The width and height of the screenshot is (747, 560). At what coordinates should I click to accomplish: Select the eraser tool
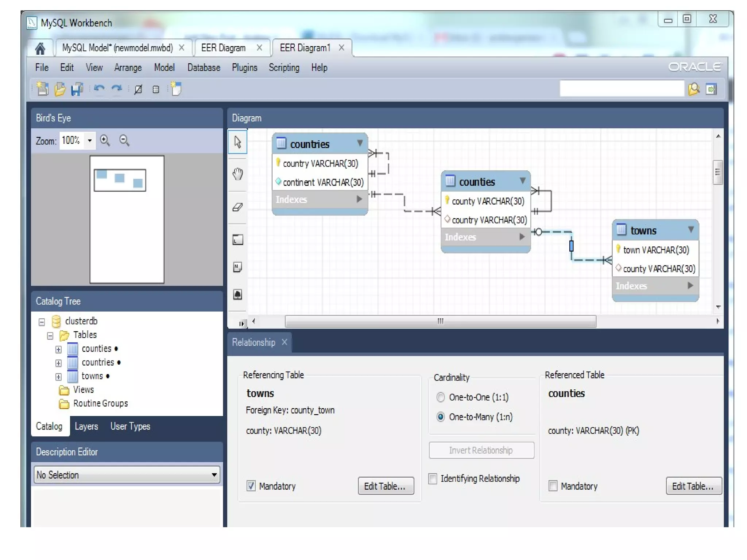coord(237,207)
